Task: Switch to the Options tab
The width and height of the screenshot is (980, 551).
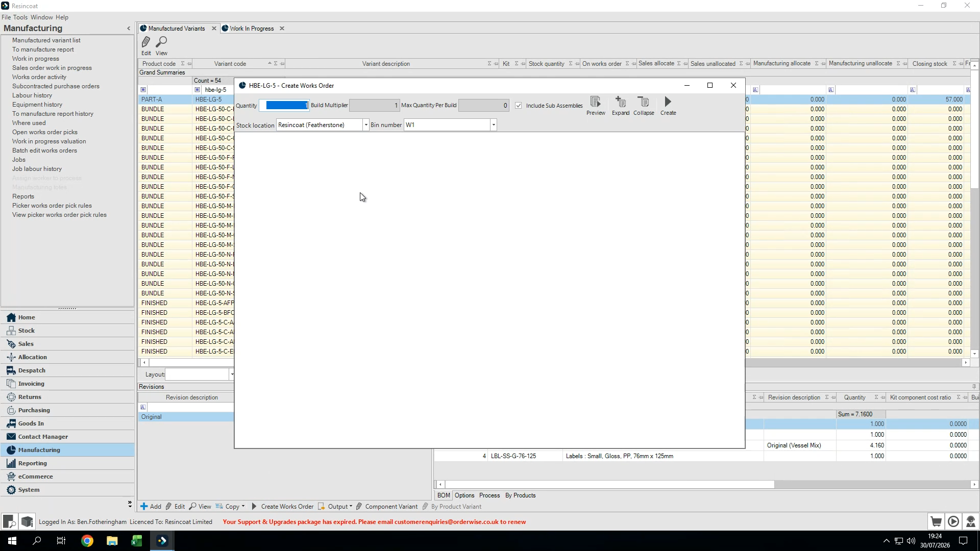Action: [464, 495]
